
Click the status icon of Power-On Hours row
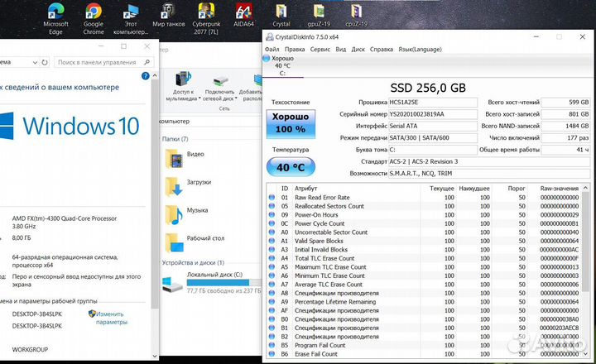[272, 215]
